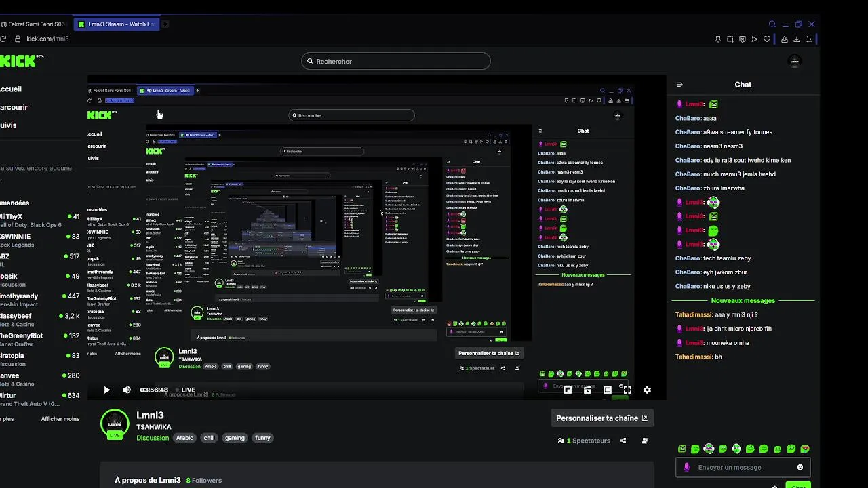Viewport: 868px width, 488px height.
Task: Mute the stream volume speaker icon
Action: 127,390
